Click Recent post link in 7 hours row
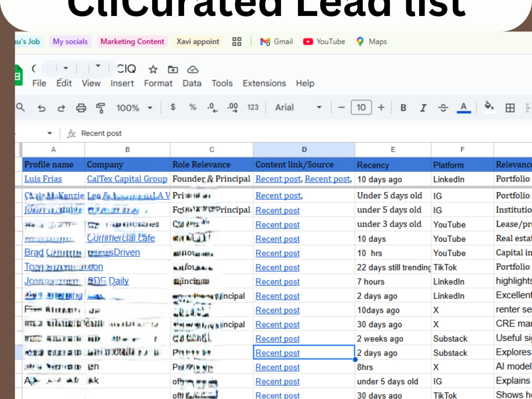This screenshot has width=532, height=399. coord(277,281)
